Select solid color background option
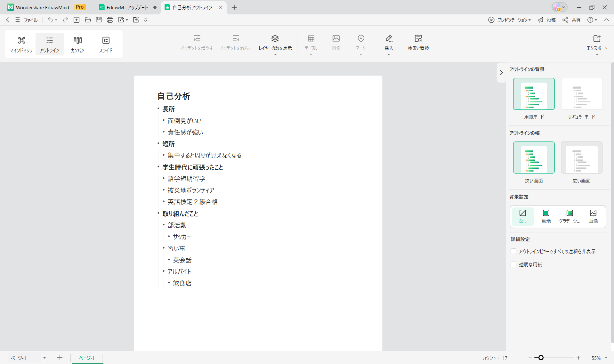This screenshot has height=364, width=614. pos(546,216)
